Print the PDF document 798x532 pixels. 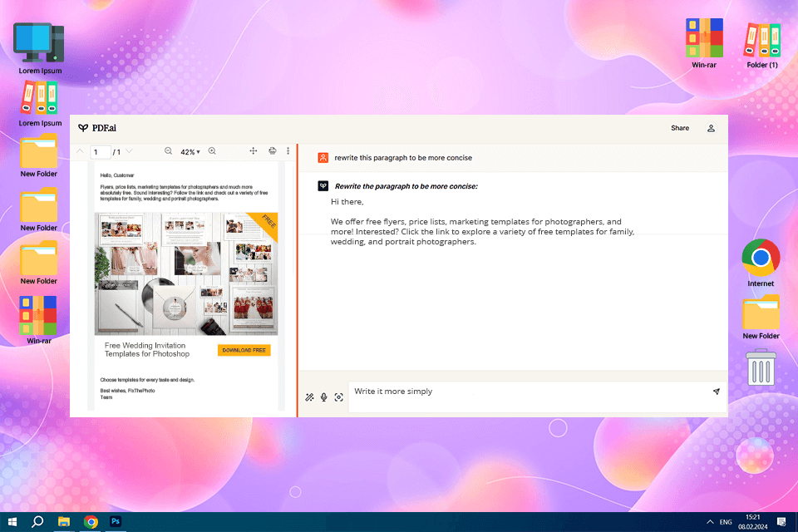tap(273, 150)
